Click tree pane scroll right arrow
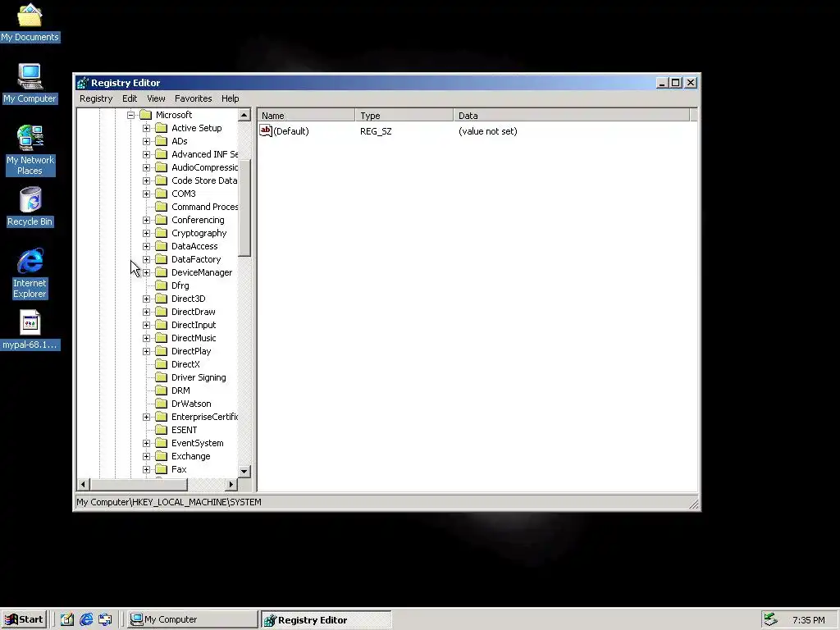The image size is (840, 630). pyautogui.click(x=231, y=484)
